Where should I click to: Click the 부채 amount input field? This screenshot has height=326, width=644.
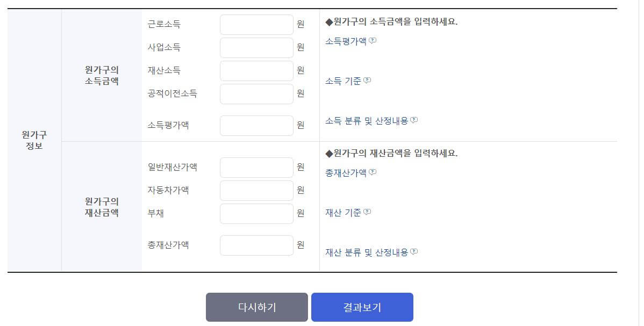[256, 213]
